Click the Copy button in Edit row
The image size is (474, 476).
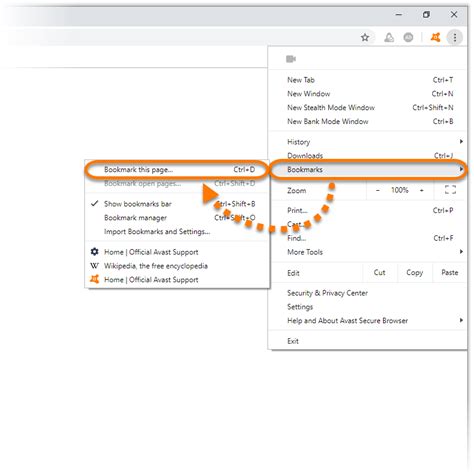tap(415, 272)
